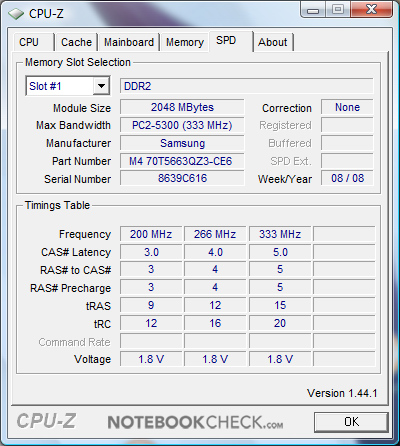Image resolution: width=400 pixels, height=446 pixels.
Task: Click the serial number 8639C616
Action: coord(182,178)
